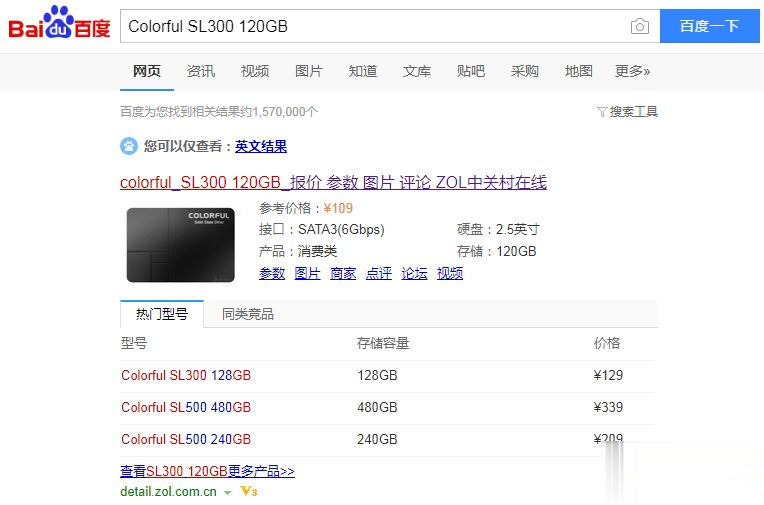The height and width of the screenshot is (505, 764).
Task: Click the ¥339 price cell
Action: pyautogui.click(x=608, y=407)
